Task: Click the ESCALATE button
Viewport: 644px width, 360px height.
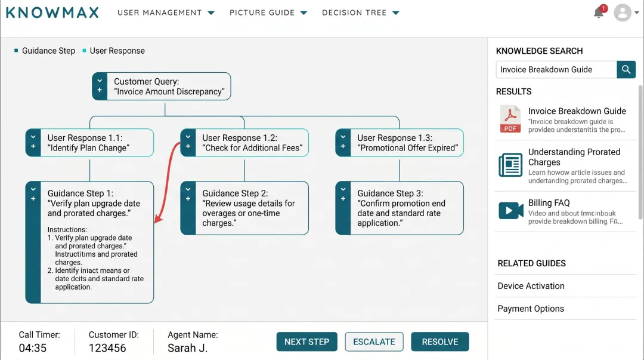Action: (x=374, y=342)
